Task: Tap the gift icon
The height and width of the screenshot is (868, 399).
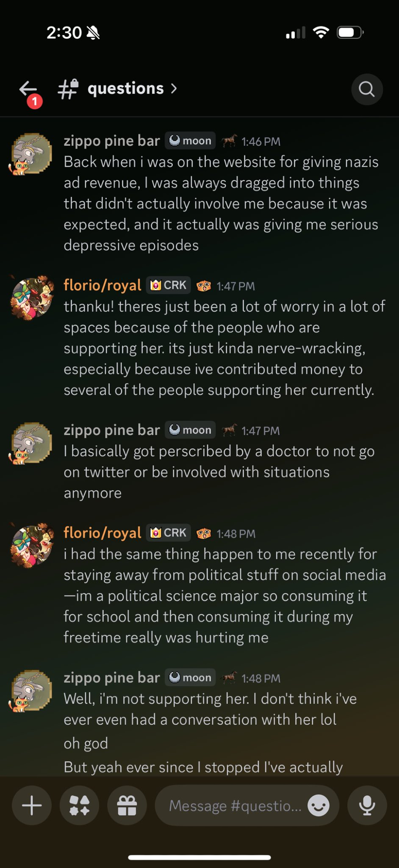Action: (127, 806)
